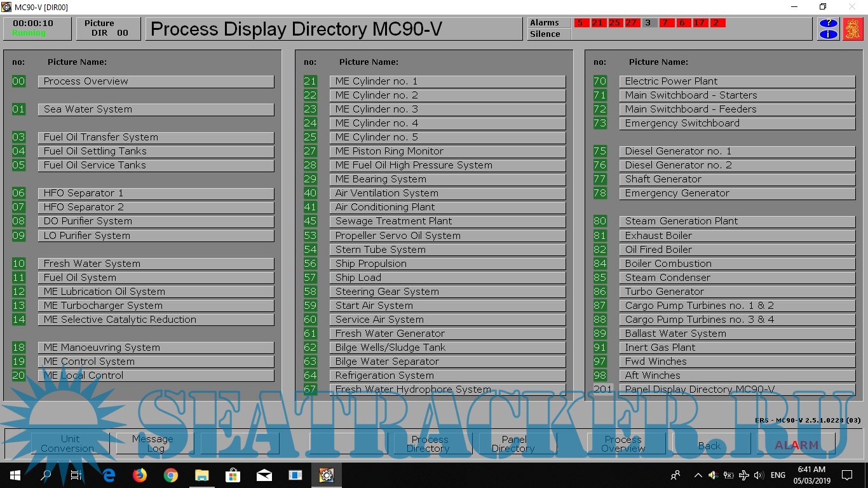Show hidden system tray icons

(x=698, y=475)
